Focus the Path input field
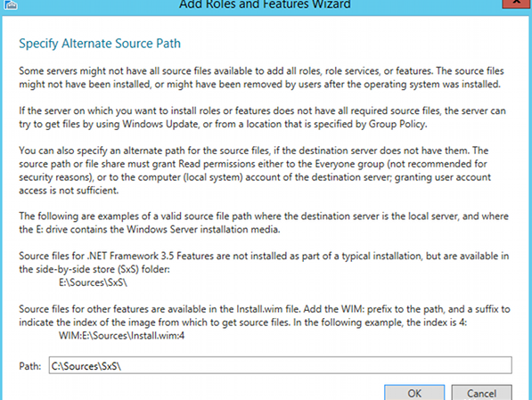Screen dimensions: 532x400 [x=280, y=365]
